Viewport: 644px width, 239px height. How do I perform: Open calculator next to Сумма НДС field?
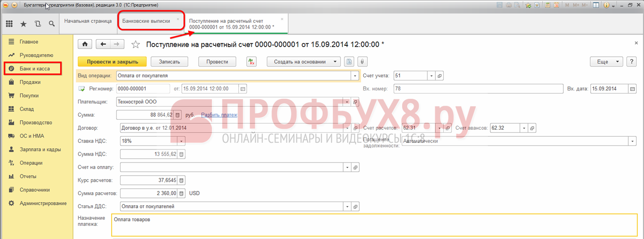pyautogui.click(x=182, y=154)
